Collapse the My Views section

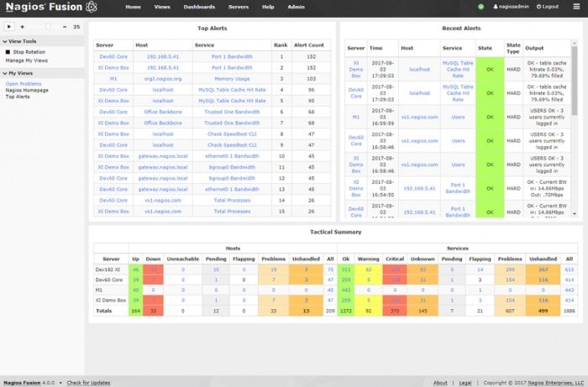click(18, 73)
